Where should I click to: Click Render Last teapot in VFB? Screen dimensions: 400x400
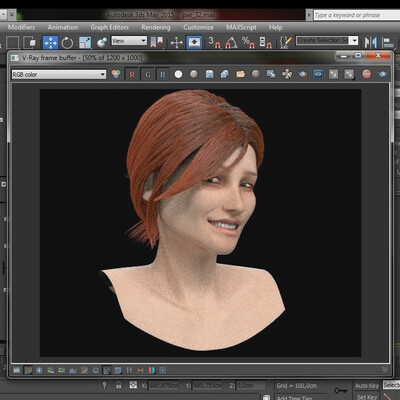382,74
